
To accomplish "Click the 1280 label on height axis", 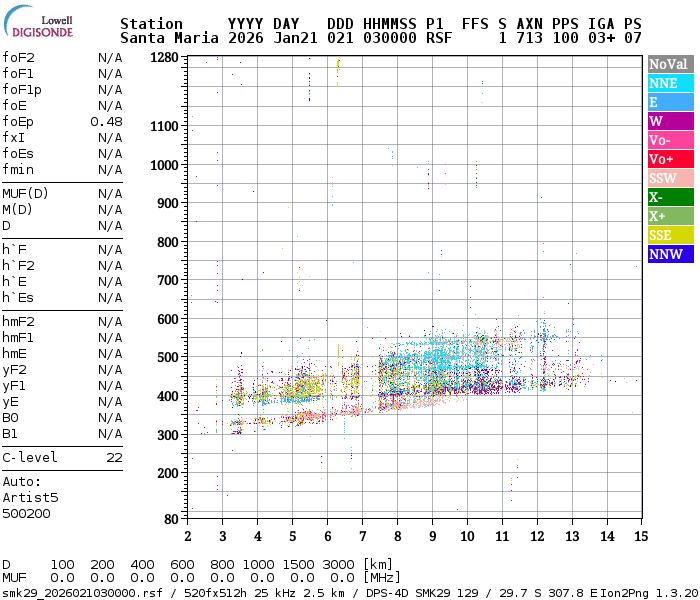I will 163,58.
